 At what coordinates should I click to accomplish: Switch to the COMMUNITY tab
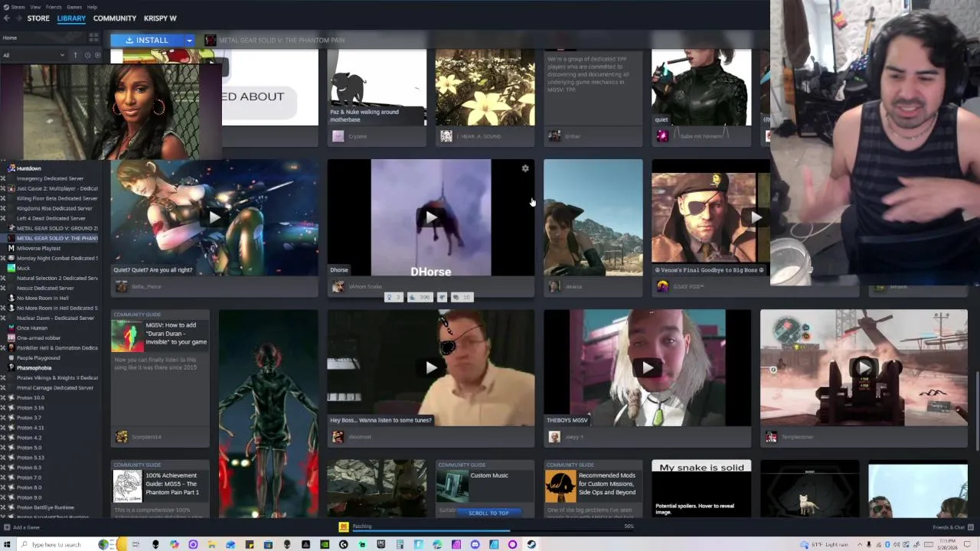click(115, 18)
